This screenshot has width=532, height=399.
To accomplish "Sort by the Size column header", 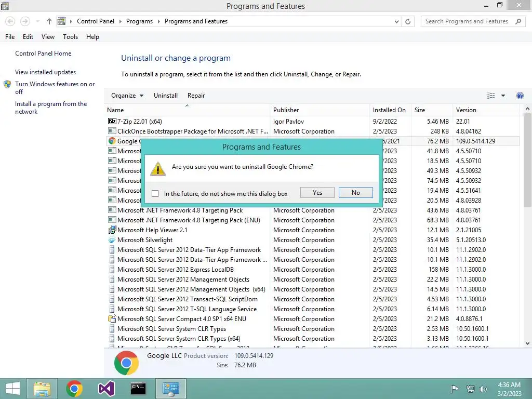I will click(x=432, y=110).
